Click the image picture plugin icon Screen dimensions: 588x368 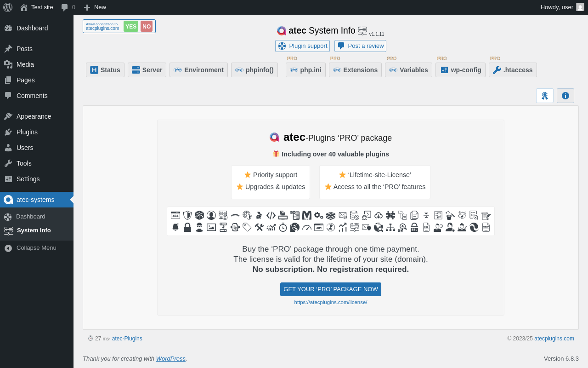click(211, 227)
